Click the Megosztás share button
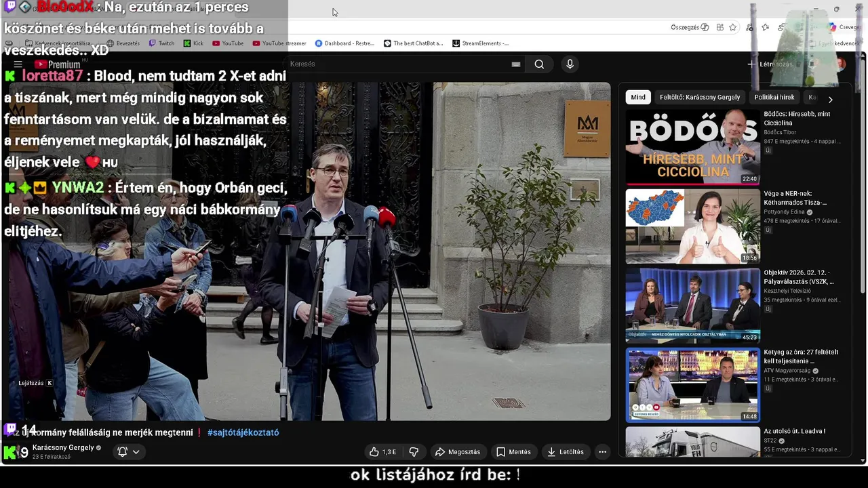Image resolution: width=868 pixels, height=488 pixels. (x=458, y=452)
